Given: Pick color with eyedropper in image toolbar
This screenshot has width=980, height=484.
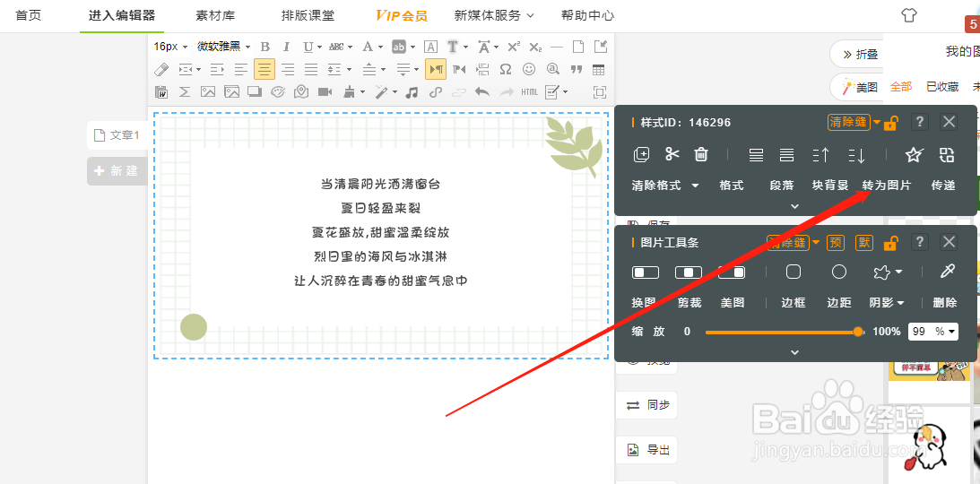Looking at the screenshot, I should (x=948, y=272).
